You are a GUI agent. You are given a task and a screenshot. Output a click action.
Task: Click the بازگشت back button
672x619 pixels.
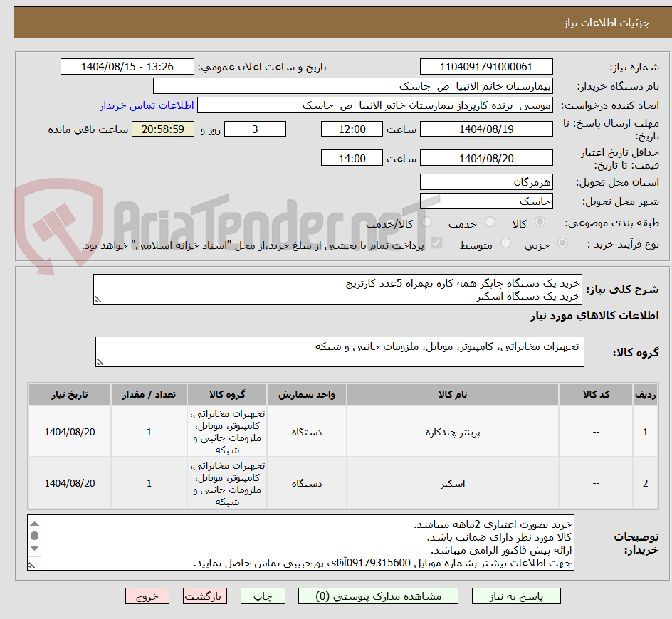pyautogui.click(x=205, y=596)
